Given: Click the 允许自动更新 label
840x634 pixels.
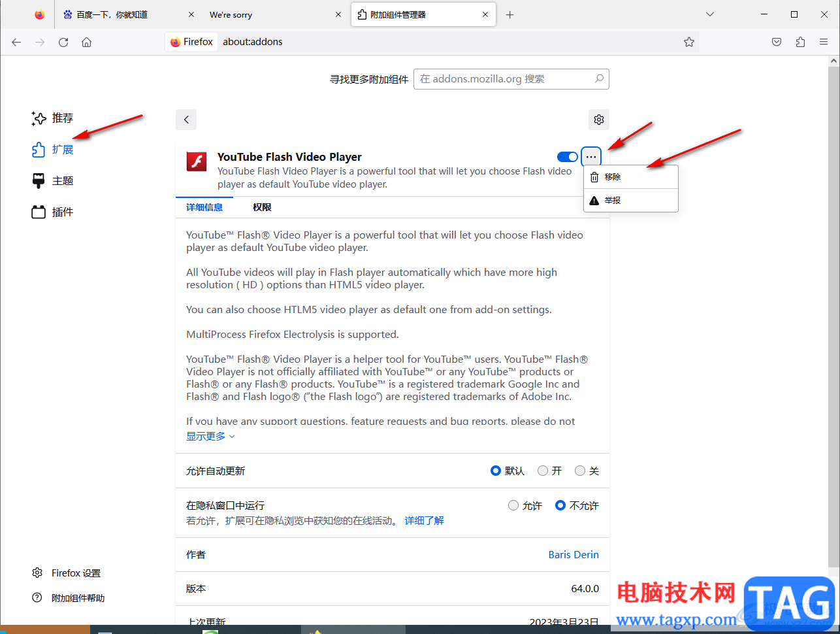Looking at the screenshot, I should pyautogui.click(x=216, y=471).
